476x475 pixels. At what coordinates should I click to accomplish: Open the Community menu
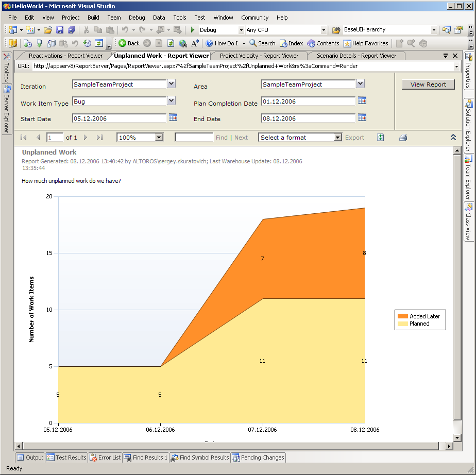click(x=254, y=18)
